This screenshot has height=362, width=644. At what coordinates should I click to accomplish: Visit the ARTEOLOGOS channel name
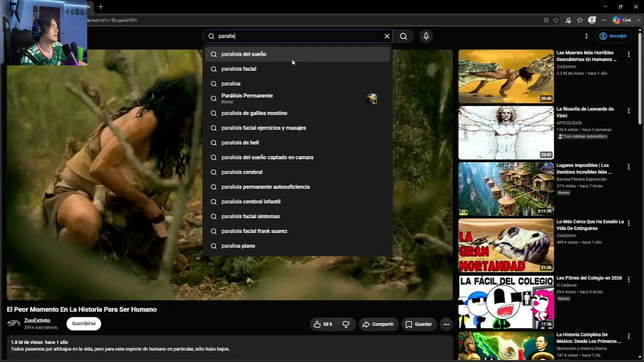click(569, 123)
